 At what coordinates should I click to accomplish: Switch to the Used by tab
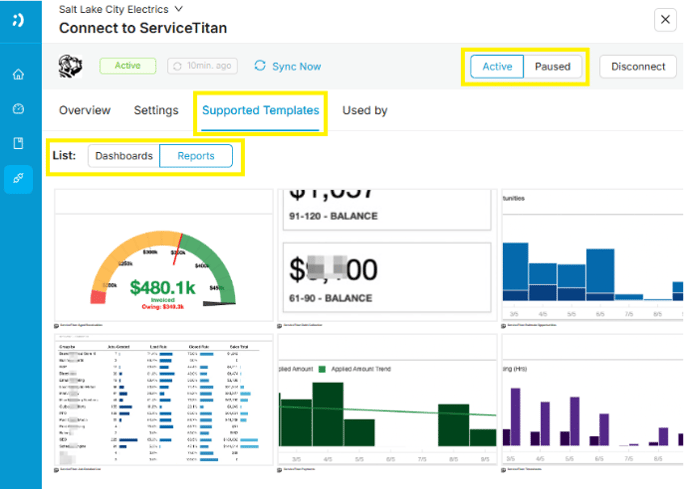tap(365, 110)
